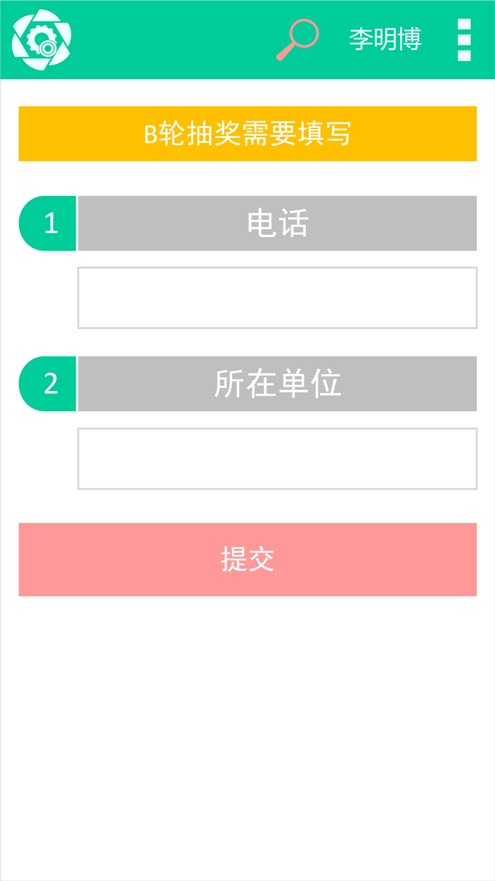This screenshot has width=495, height=881.
Task: Click the green number 1 step badge
Action: pos(48,223)
